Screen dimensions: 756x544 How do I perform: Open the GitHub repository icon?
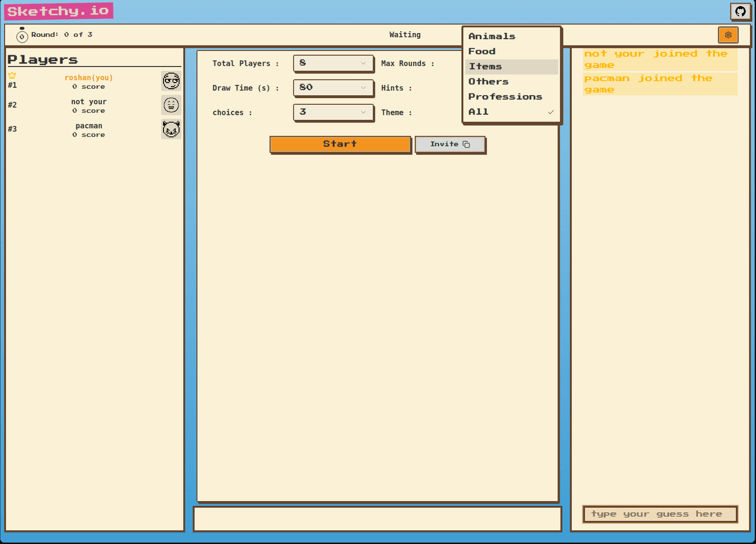click(x=740, y=11)
